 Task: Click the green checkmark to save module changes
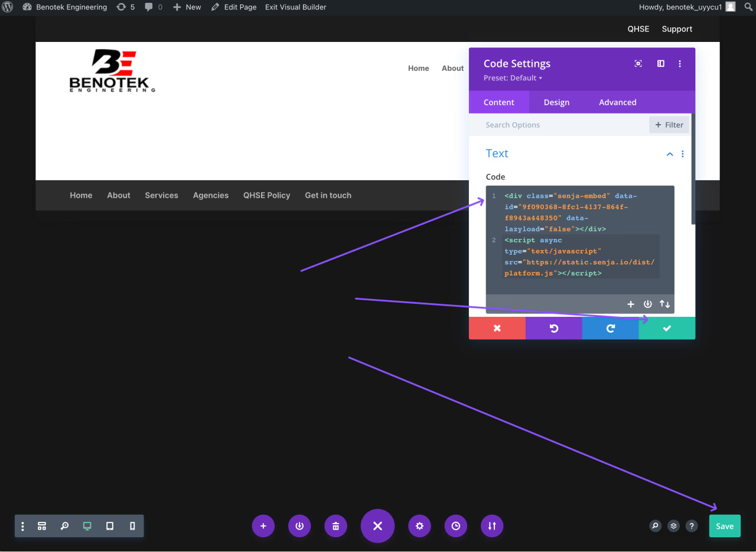tap(667, 329)
